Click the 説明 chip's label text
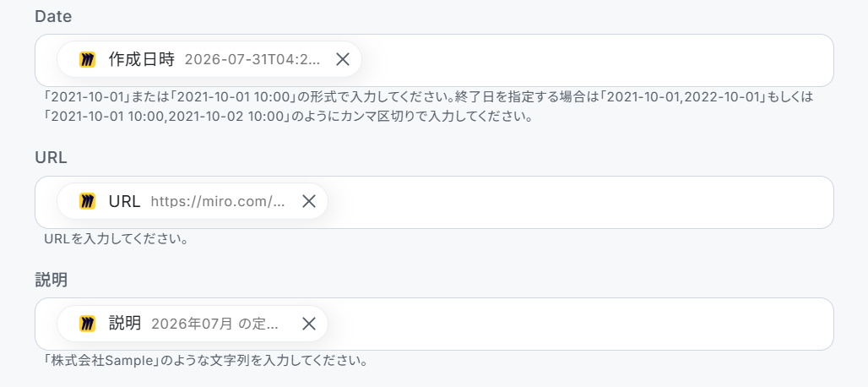 tap(125, 324)
